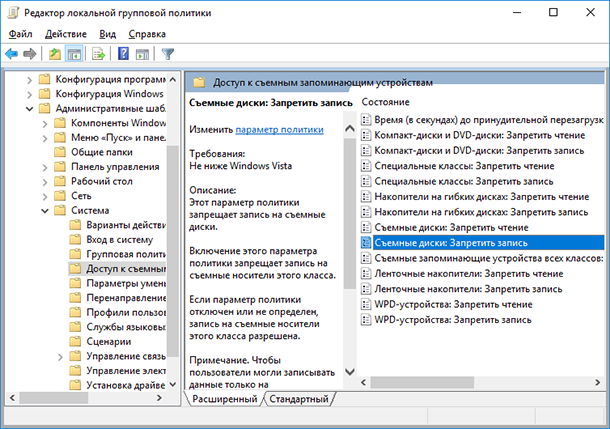Screen dimensions: 610x429
Task: Click the tree pane scroll-left arrow
Action: point(12,397)
